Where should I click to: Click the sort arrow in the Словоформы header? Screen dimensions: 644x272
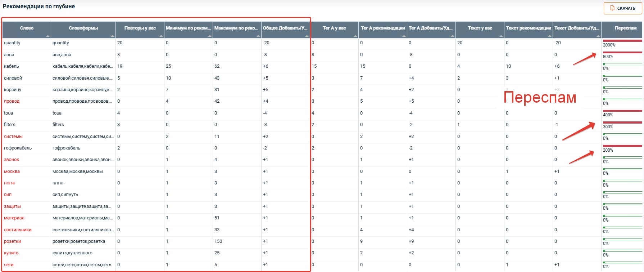(113, 36)
